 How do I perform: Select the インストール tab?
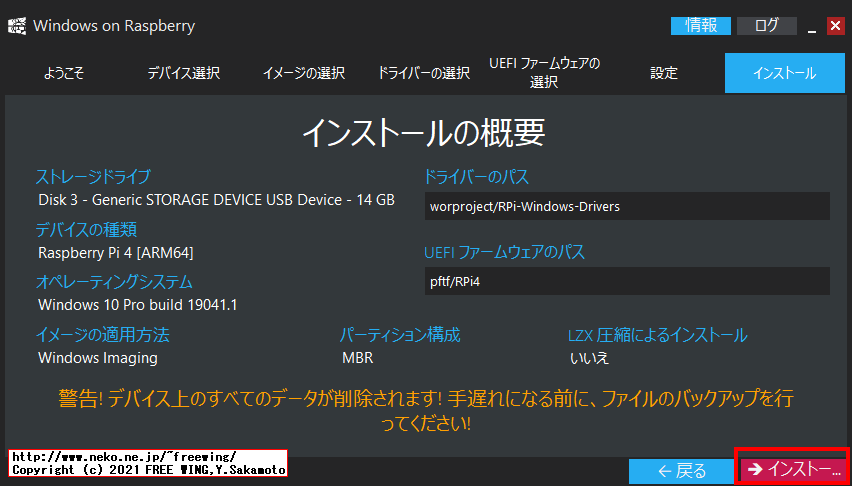tap(785, 73)
